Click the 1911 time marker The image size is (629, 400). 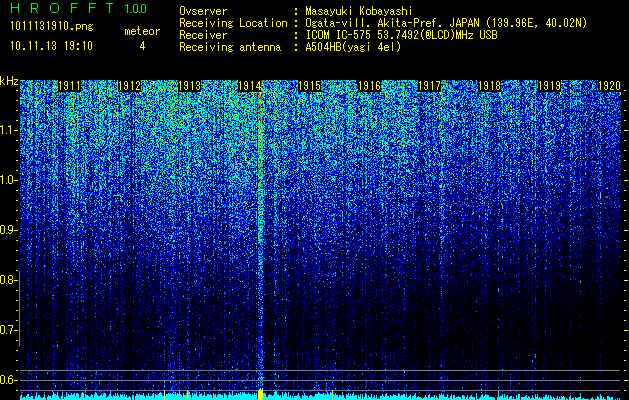pyautogui.click(x=69, y=86)
